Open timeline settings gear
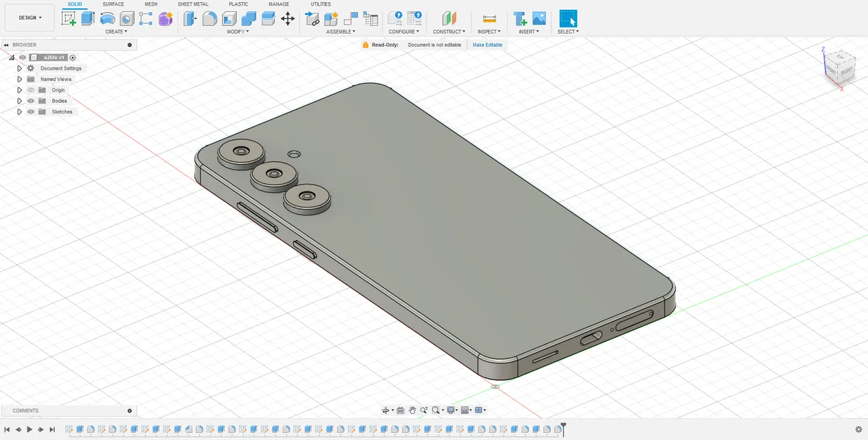 [858, 429]
